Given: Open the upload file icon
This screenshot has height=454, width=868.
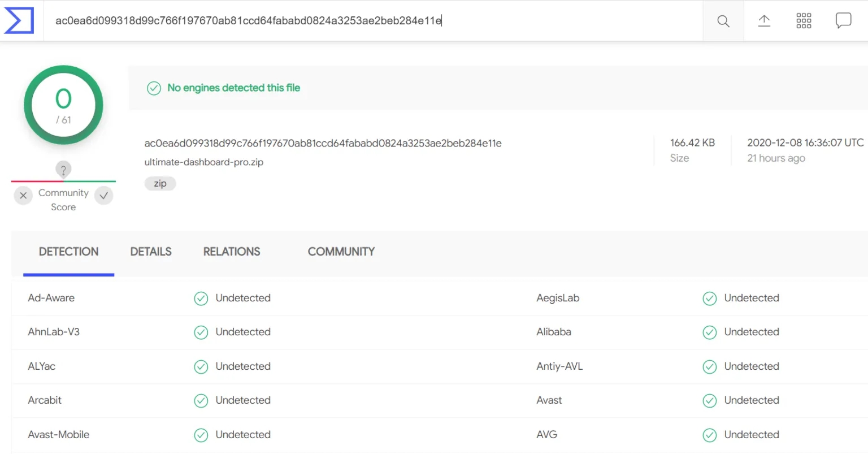Looking at the screenshot, I should tap(764, 21).
